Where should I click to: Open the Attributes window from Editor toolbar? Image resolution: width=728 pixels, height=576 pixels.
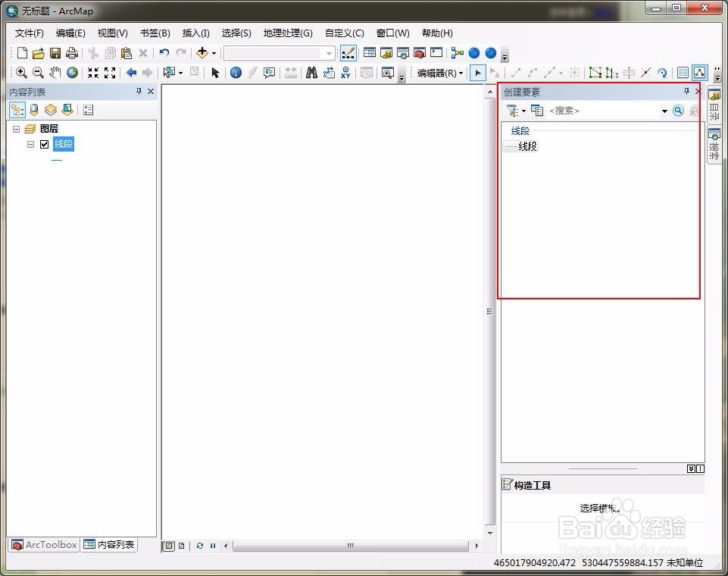[683, 72]
